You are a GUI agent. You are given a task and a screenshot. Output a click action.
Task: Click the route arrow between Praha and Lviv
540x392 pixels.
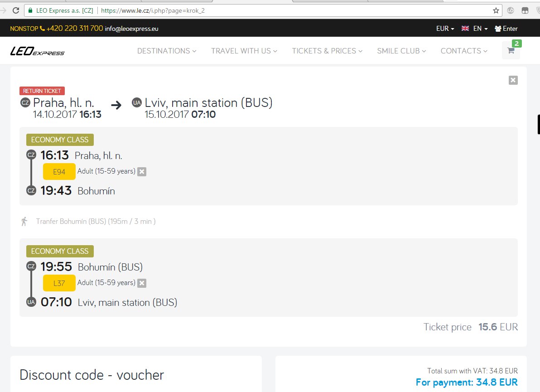point(116,105)
